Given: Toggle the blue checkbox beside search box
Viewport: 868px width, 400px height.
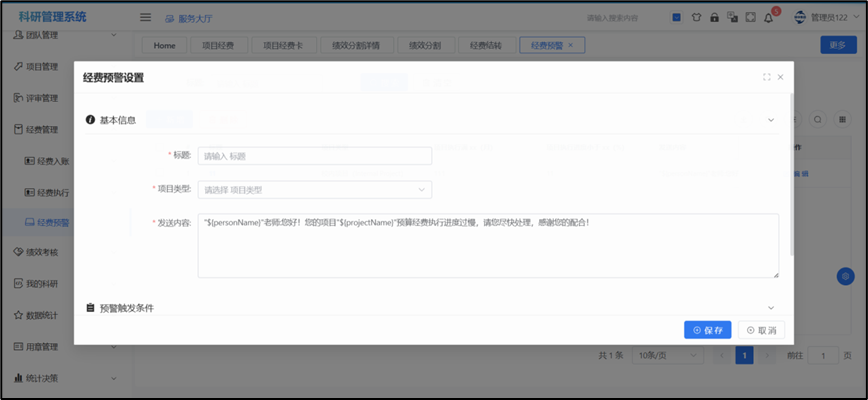Looking at the screenshot, I should coord(676,17).
